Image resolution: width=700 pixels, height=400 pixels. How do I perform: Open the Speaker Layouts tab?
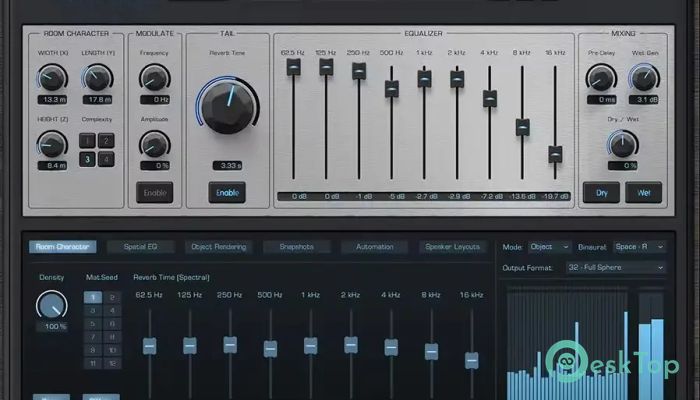coord(451,247)
